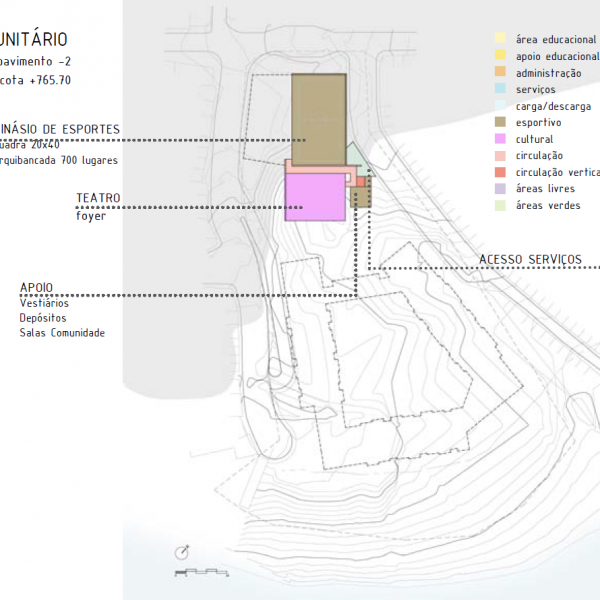
Task: Click the 'circulação' legend label
Action: point(539,156)
